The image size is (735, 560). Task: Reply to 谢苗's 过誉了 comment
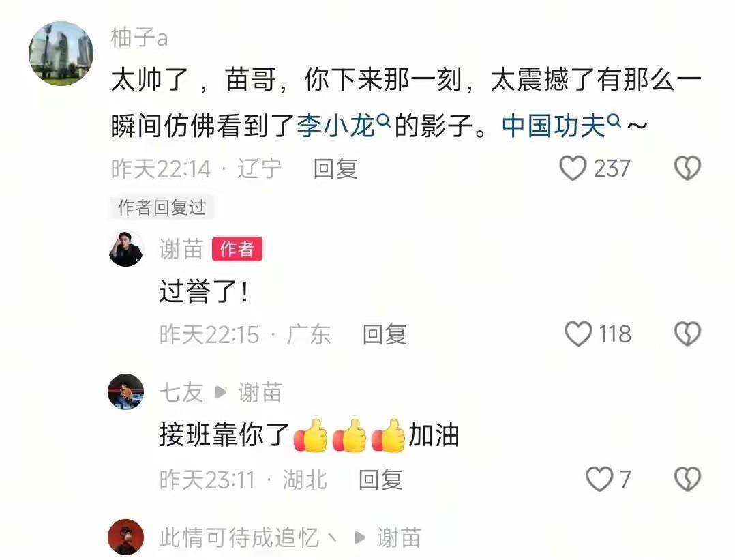tap(385, 334)
